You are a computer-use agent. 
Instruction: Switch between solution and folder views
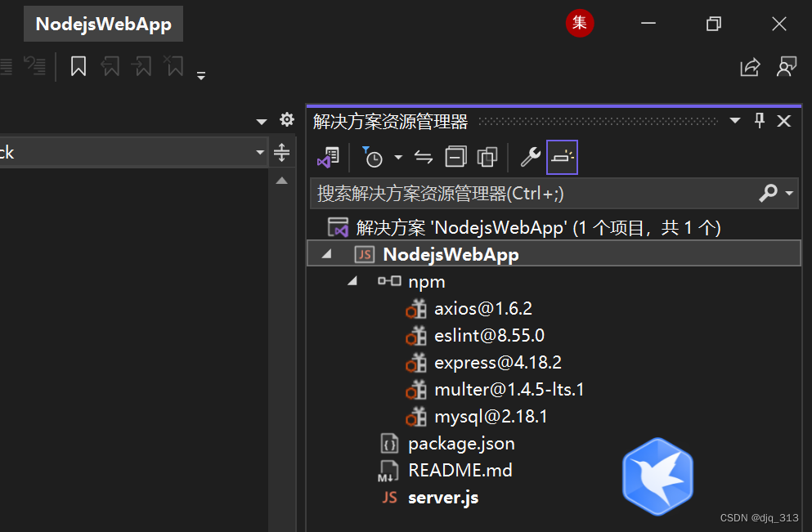[329, 157]
